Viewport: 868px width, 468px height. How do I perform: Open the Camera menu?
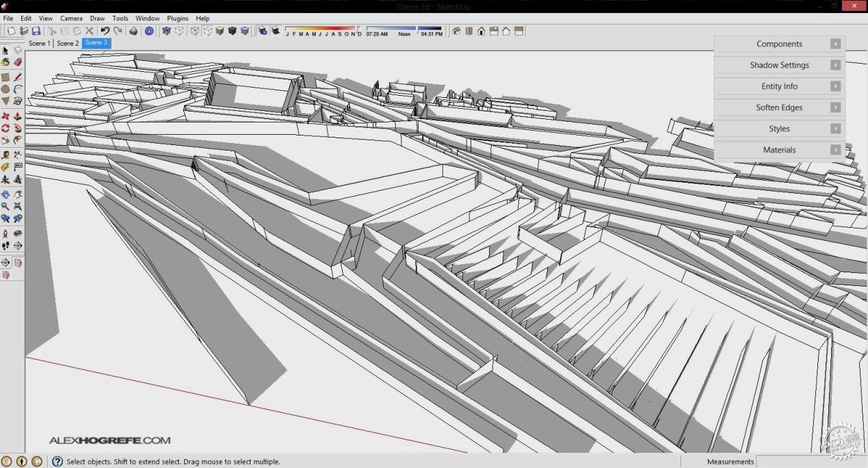point(71,18)
